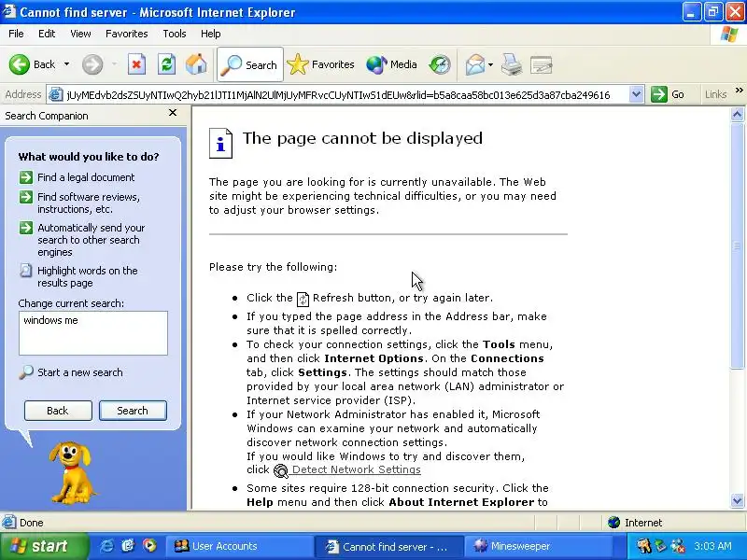The height and width of the screenshot is (560, 747).
Task: Choose Automatically send your search to other engines
Action: pyautogui.click(x=91, y=240)
